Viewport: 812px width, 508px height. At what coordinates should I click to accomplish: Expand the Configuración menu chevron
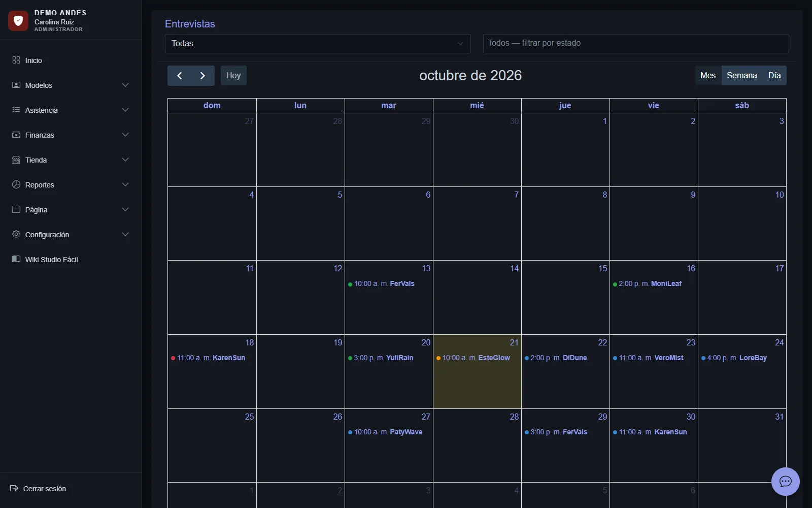tap(125, 234)
